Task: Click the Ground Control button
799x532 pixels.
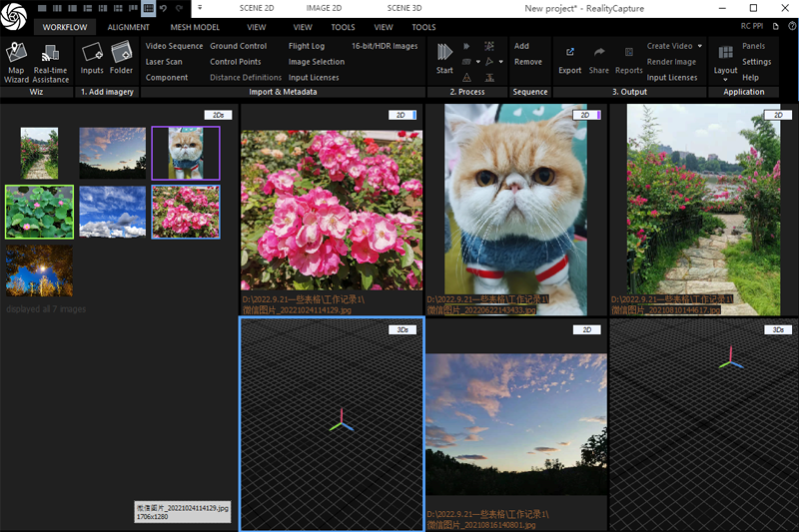Action: click(x=238, y=46)
